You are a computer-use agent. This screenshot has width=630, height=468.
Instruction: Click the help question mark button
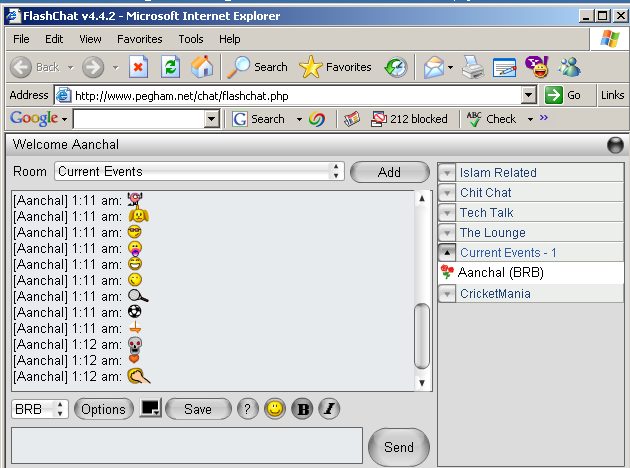pos(248,409)
